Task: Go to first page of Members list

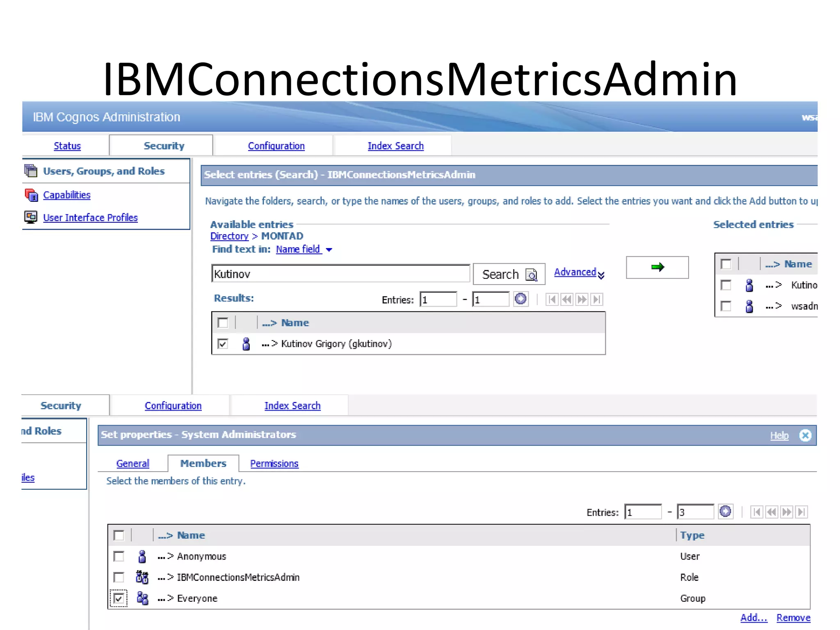Action: (757, 512)
